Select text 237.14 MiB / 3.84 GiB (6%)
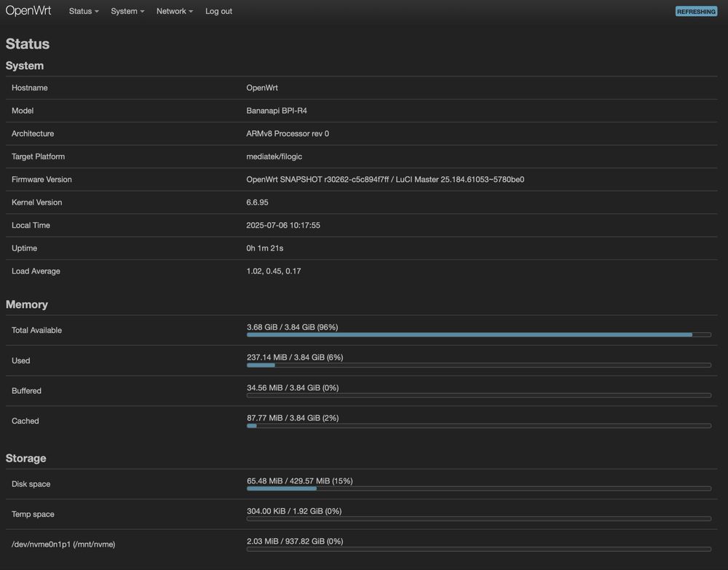This screenshot has width=728, height=570. pyautogui.click(x=295, y=357)
